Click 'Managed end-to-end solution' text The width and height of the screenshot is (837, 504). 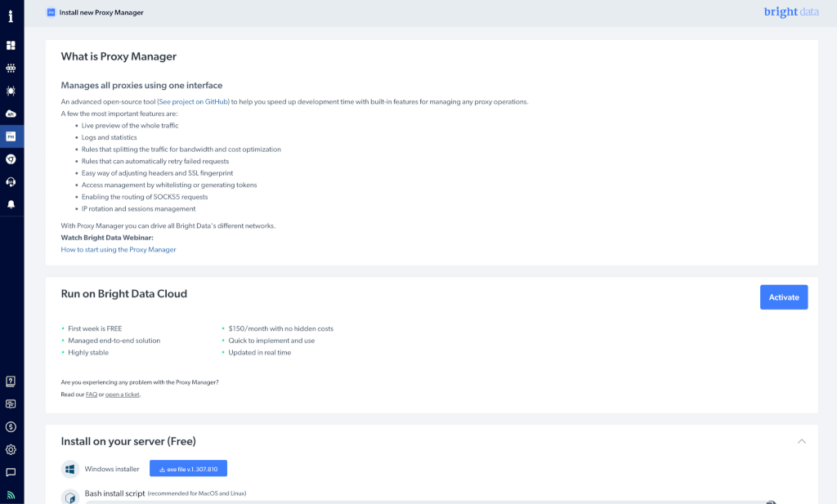114,341
